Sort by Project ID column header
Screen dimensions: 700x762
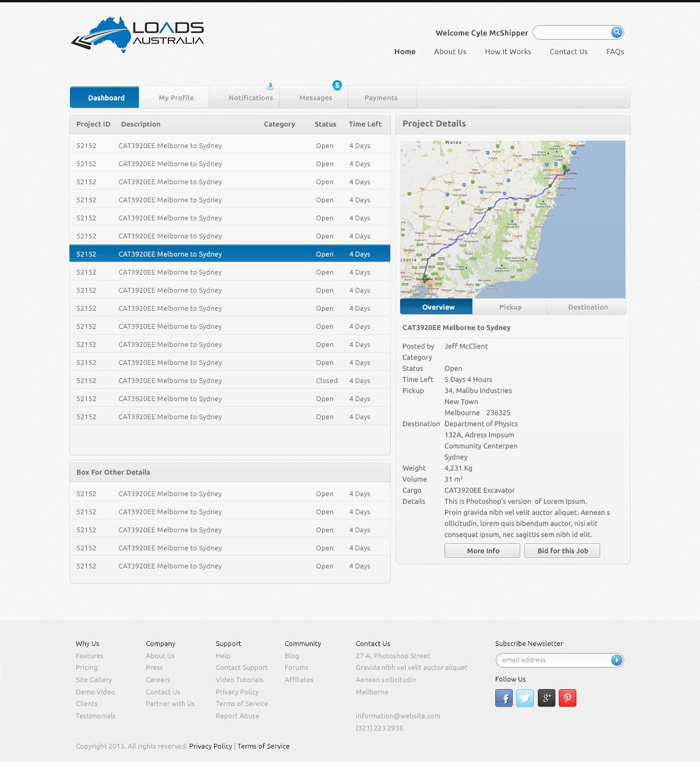93,124
